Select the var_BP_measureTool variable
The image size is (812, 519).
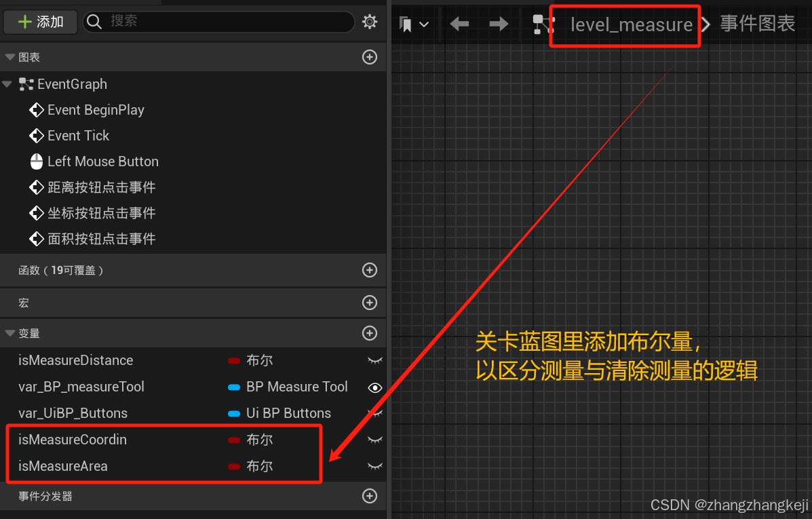(81, 387)
